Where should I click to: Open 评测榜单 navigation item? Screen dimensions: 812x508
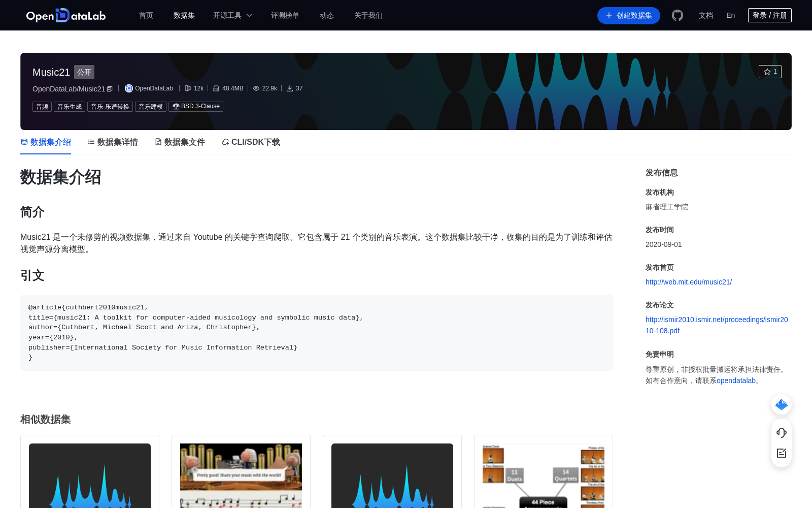(285, 15)
